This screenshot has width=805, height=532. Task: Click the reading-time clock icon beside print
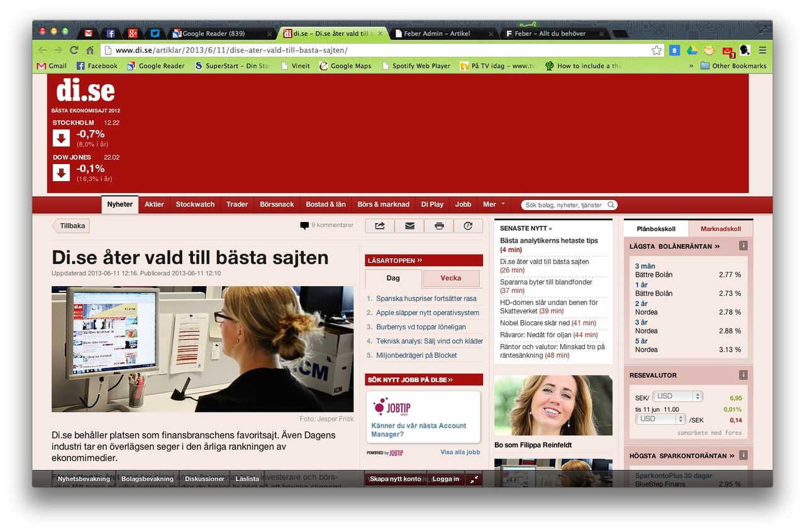pos(469,225)
